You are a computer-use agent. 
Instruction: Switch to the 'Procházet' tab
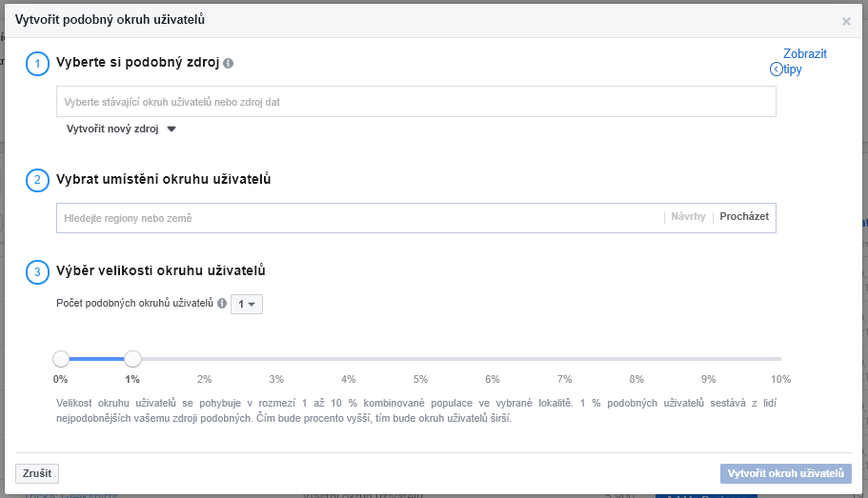(x=744, y=216)
